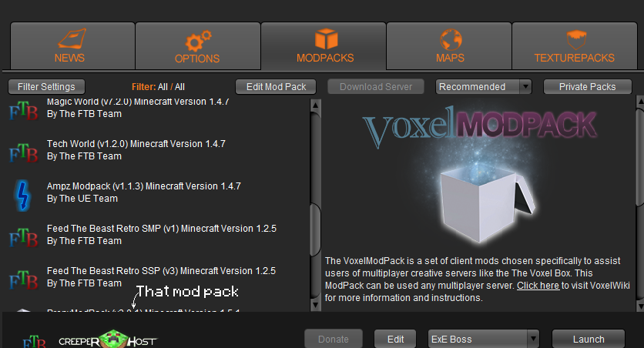644x348 pixels.
Task: Click the CreeperHost logo at the bottom
Action: (108, 339)
